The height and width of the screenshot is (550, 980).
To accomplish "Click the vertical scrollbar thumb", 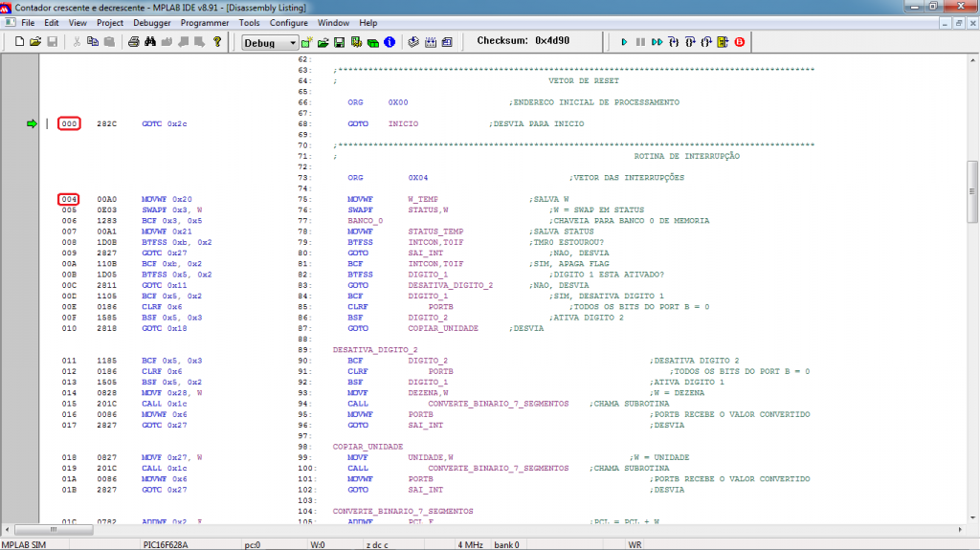I will (x=972, y=191).
